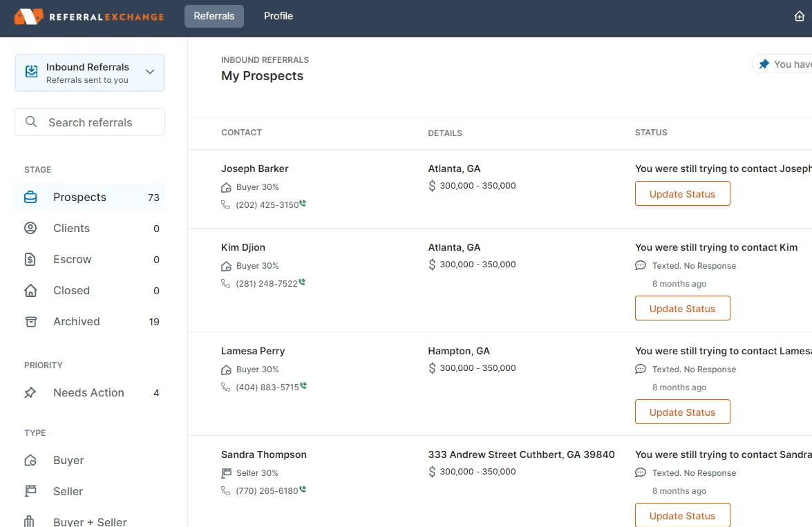Click the seller sign icon in Sandra Thompson row
Viewport: 812px width, 527px height.
226,473
